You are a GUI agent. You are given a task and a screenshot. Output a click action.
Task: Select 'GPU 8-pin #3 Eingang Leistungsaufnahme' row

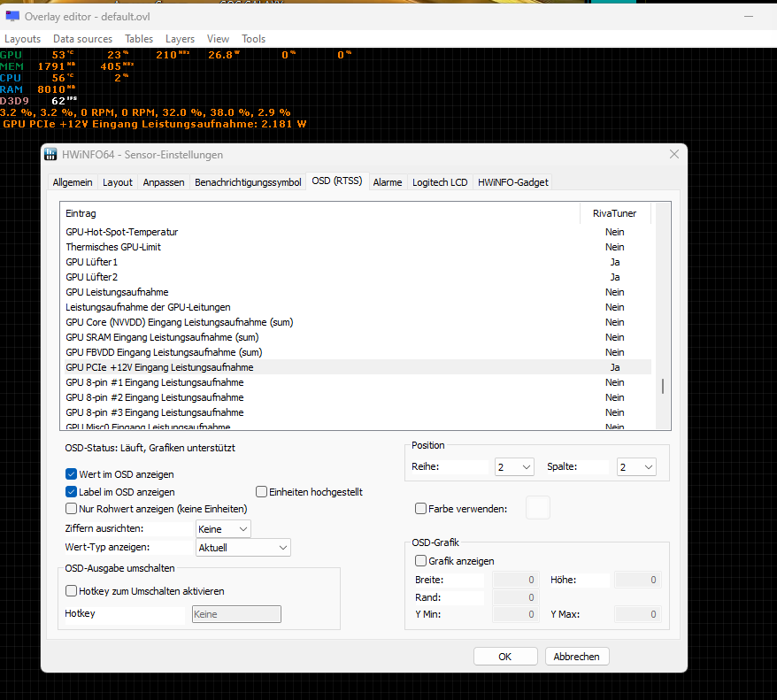pyautogui.click(x=356, y=412)
